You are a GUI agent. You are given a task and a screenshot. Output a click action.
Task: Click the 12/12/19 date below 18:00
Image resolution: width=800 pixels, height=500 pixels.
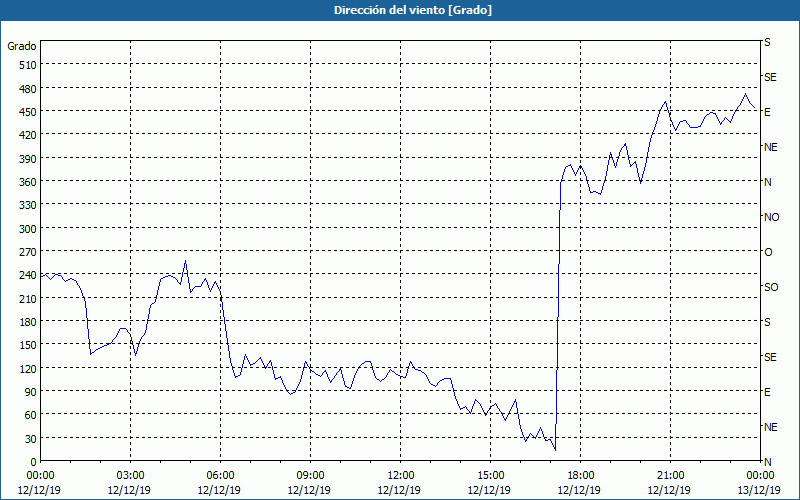[x=580, y=490]
